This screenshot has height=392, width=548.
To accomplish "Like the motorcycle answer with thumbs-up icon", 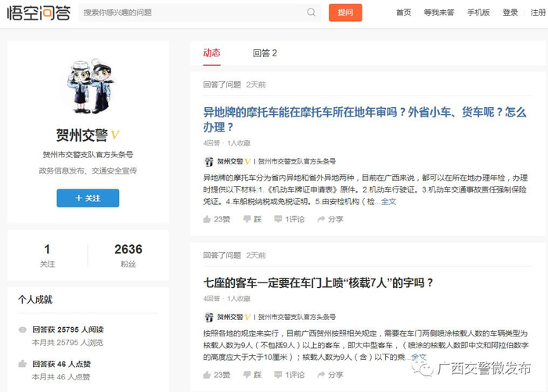I will 207,219.
